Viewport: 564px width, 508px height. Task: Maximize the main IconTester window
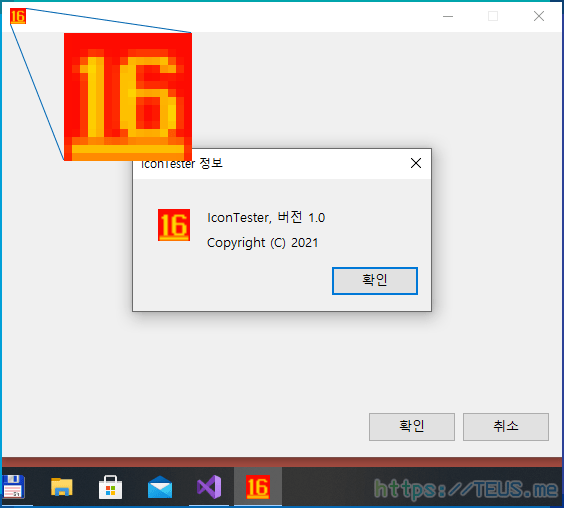(493, 16)
